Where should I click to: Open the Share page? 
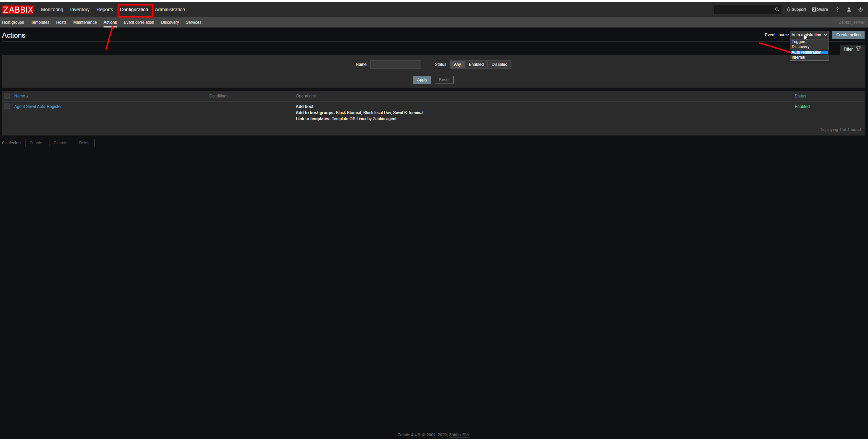820,10
